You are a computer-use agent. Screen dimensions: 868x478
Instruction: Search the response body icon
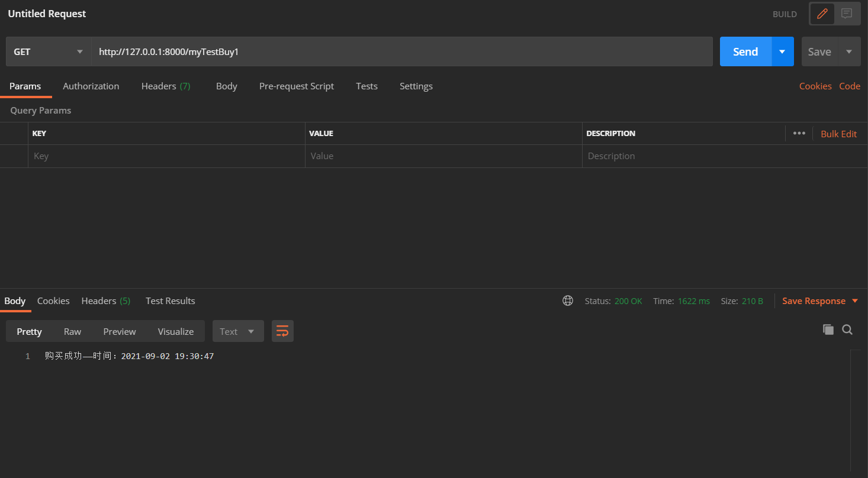point(847,330)
